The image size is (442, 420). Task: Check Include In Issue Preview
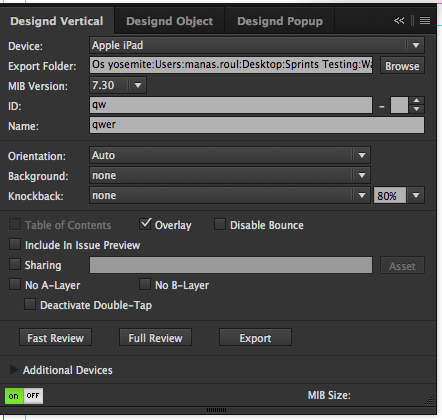[15, 244]
